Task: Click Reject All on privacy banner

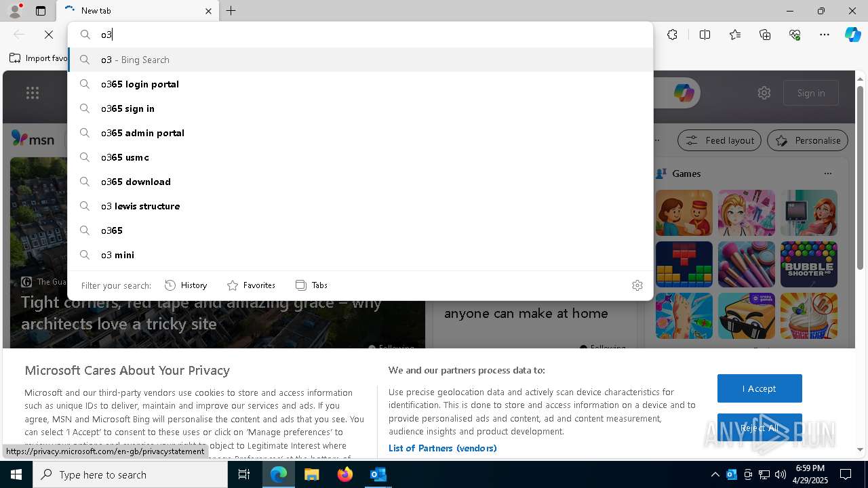Action: (759, 428)
